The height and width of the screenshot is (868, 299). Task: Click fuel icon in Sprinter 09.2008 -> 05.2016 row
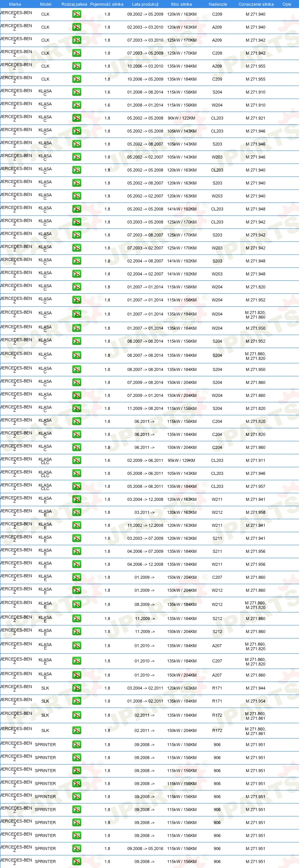[x=77, y=849]
